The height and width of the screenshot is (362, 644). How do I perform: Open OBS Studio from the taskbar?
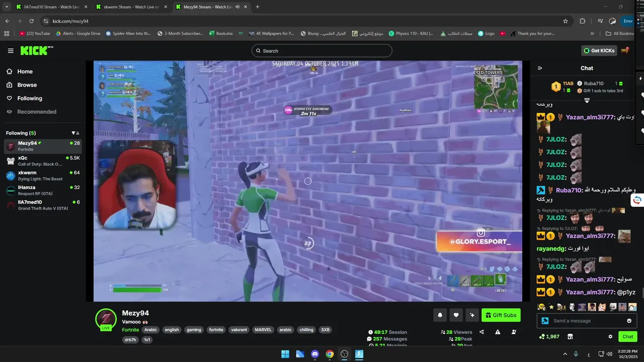pos(344,354)
